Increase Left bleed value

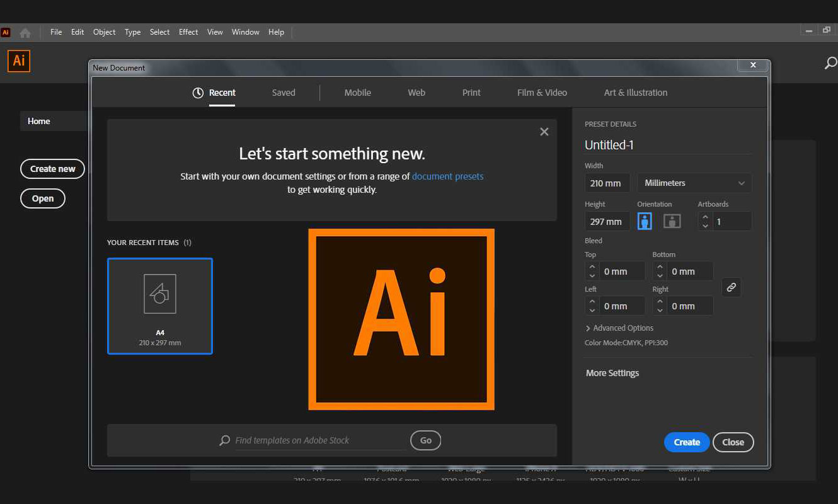592,302
